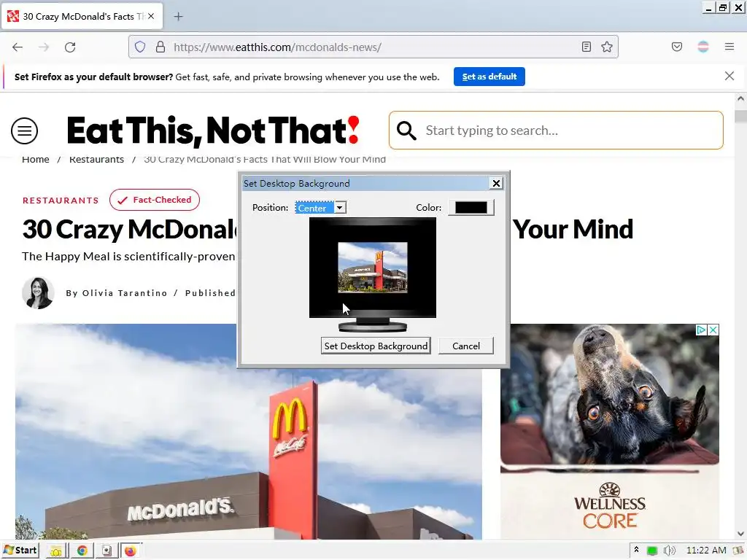The width and height of the screenshot is (747, 560).
Task: Click the forward navigation arrow
Action: click(x=44, y=47)
